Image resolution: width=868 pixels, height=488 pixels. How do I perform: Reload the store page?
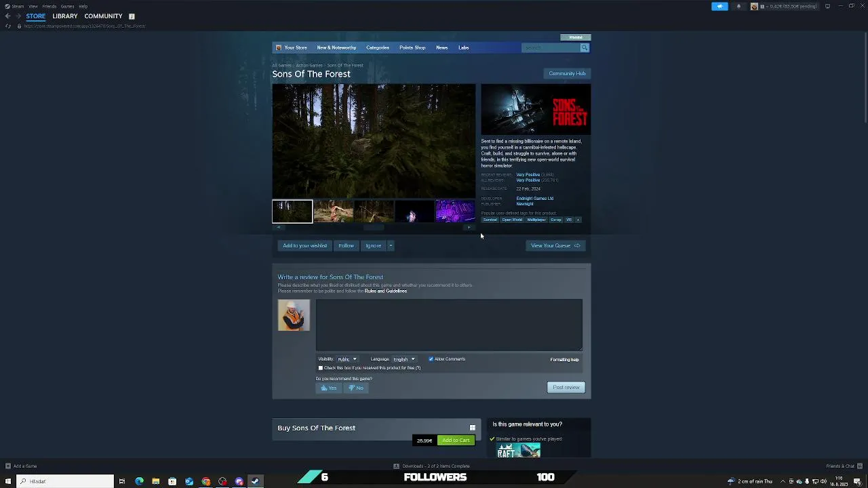click(x=7, y=26)
